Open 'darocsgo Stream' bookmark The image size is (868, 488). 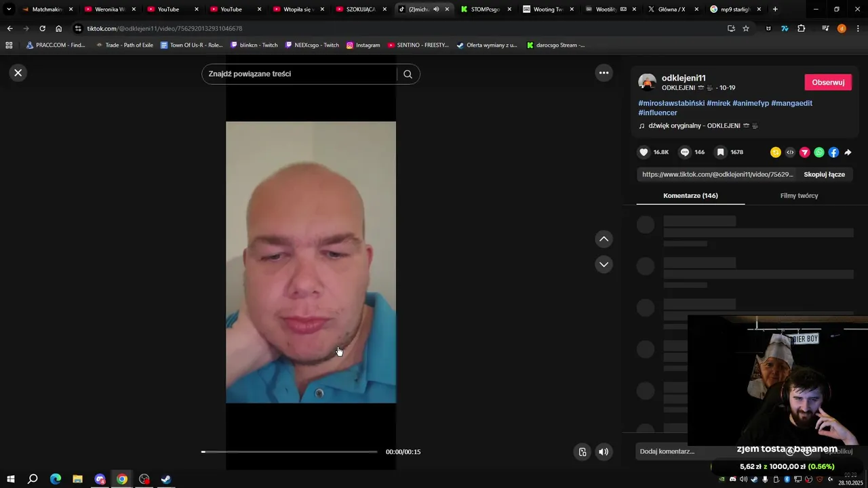coord(555,45)
